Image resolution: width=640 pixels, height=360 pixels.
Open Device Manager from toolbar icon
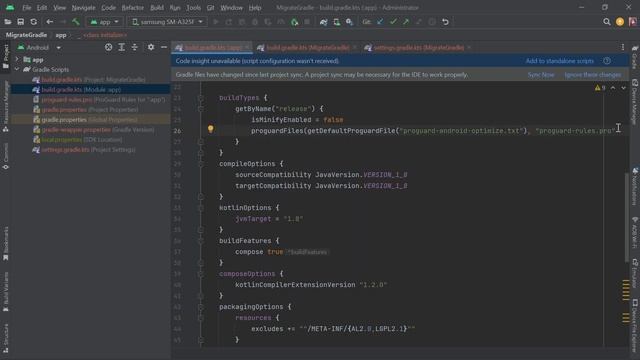336,22
